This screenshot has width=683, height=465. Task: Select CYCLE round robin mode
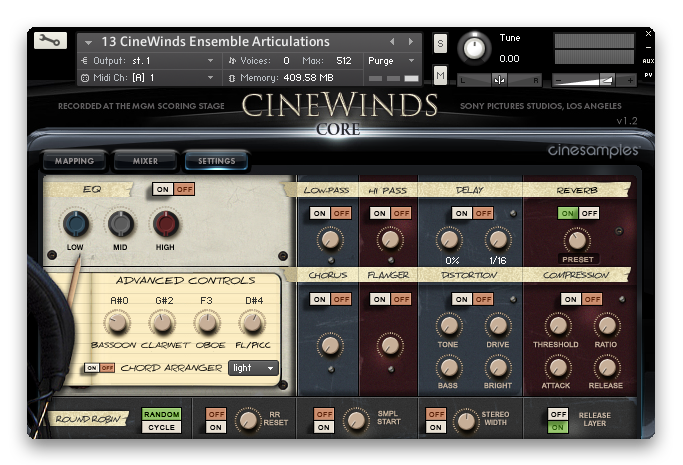162,428
